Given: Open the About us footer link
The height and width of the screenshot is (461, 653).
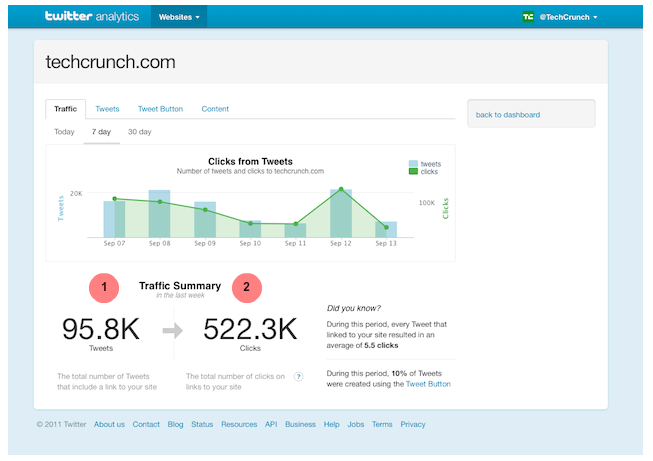Looking at the screenshot, I should coord(110,424).
